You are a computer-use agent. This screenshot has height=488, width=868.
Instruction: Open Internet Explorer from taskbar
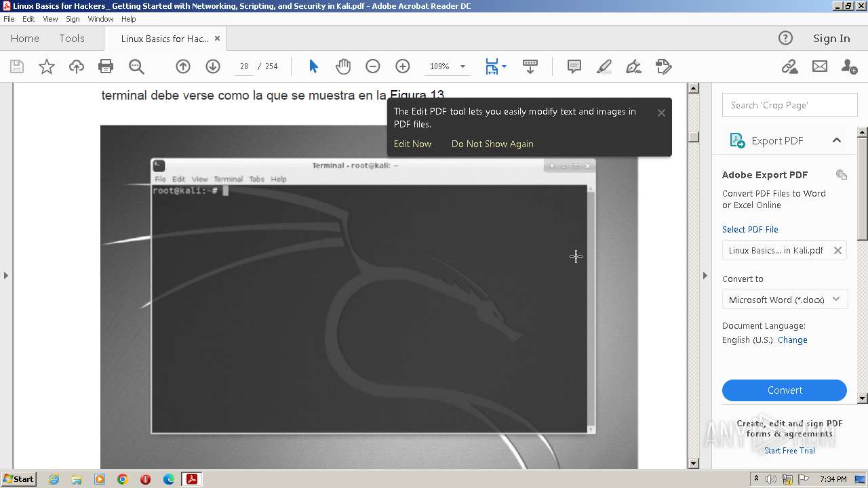[54, 479]
